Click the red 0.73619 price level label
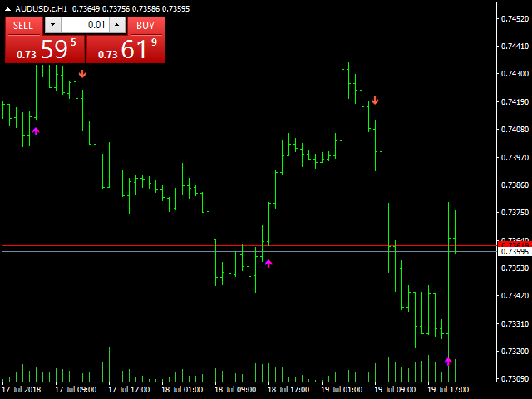 coord(515,244)
